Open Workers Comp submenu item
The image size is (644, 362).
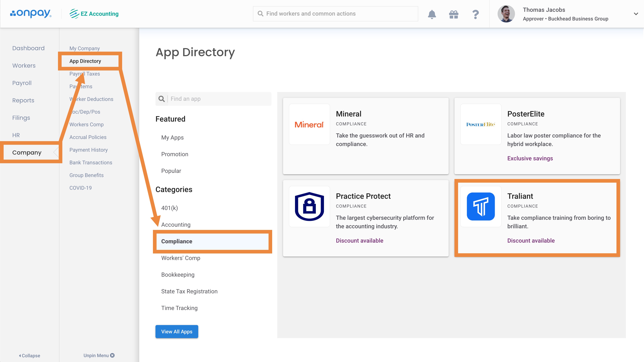86,124
